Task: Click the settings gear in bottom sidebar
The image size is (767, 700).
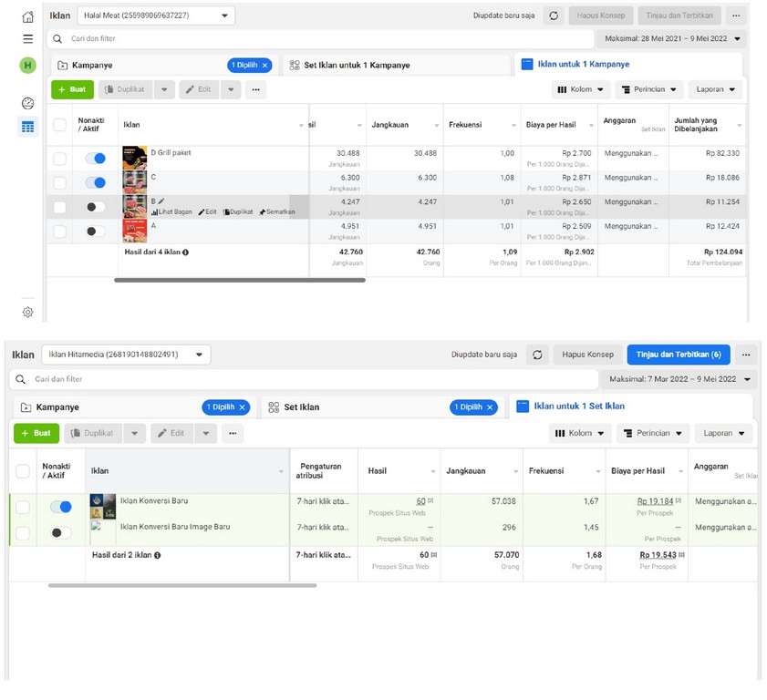Action: click(27, 312)
